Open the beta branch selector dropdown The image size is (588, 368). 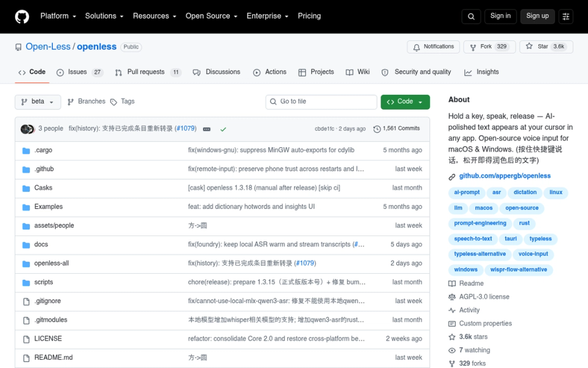coord(38,102)
